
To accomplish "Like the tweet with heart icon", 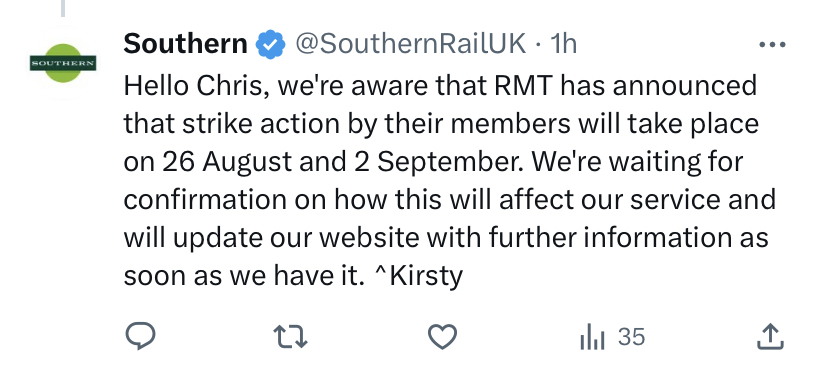I will tap(442, 336).
